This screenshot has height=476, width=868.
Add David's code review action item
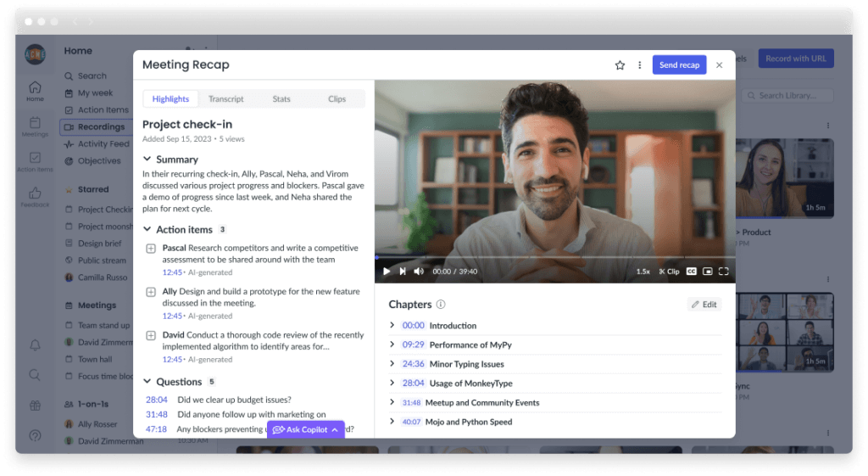(x=151, y=336)
